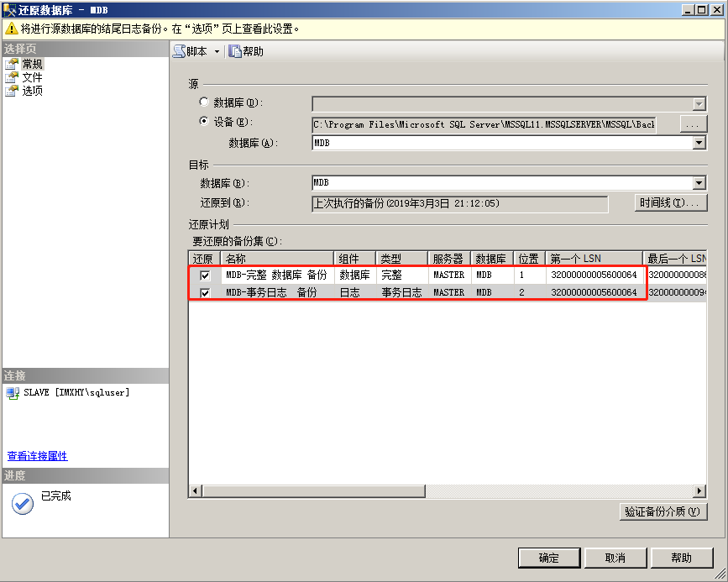728x582 pixels.
Task: Click the 第一个 LSN column header
Action: point(594,259)
